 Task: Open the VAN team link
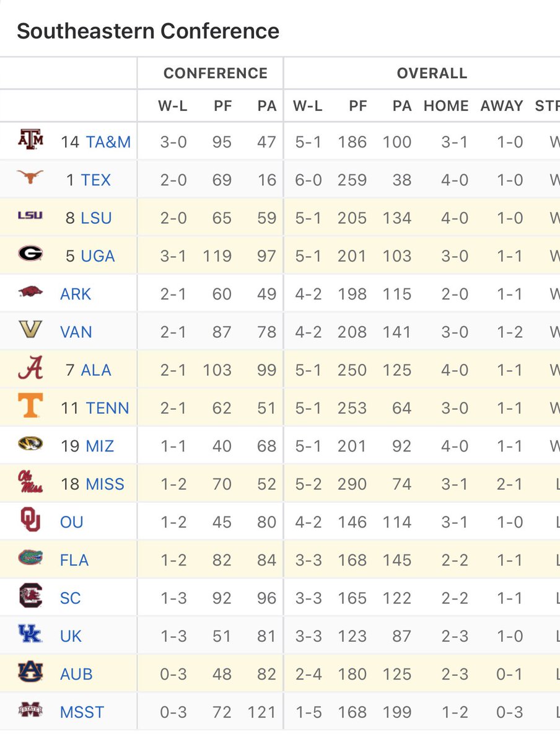point(76,332)
